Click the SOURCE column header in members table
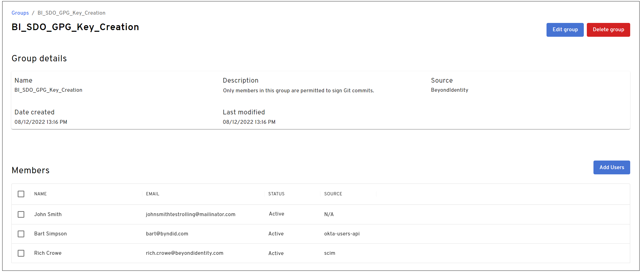The width and height of the screenshot is (644, 273). [333, 194]
